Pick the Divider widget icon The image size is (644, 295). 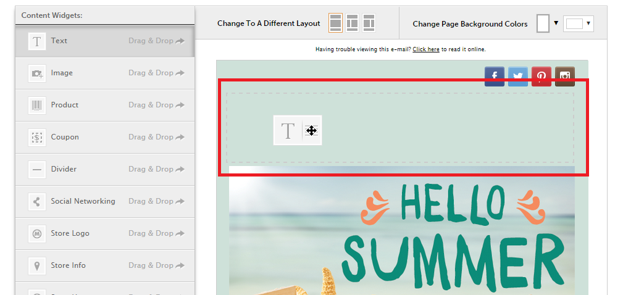point(37,170)
